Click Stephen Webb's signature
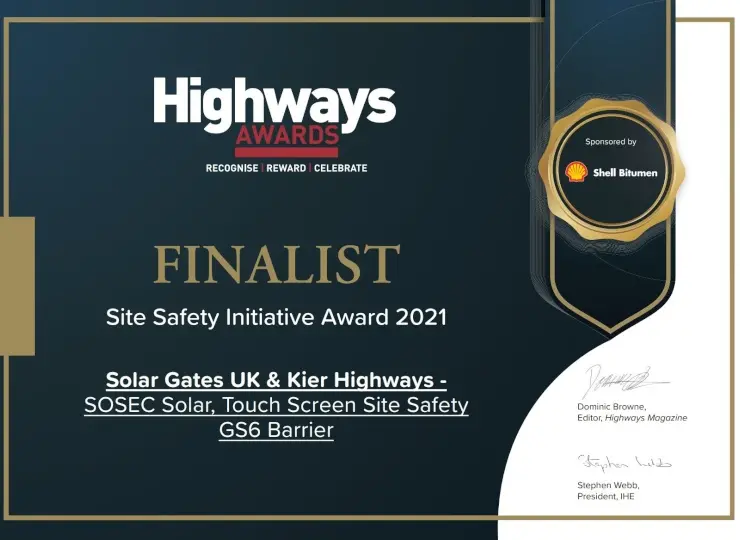The width and height of the screenshot is (740, 540). 624,463
